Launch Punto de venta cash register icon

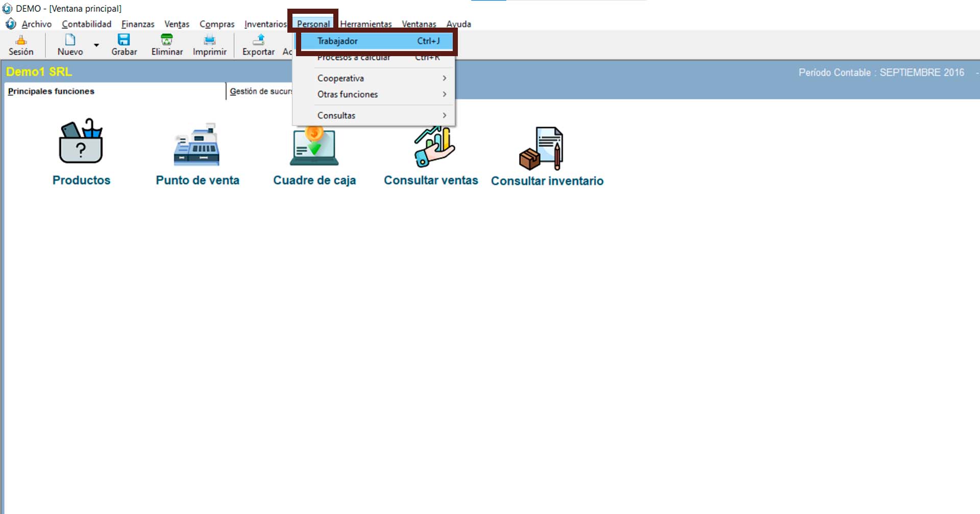(x=197, y=145)
